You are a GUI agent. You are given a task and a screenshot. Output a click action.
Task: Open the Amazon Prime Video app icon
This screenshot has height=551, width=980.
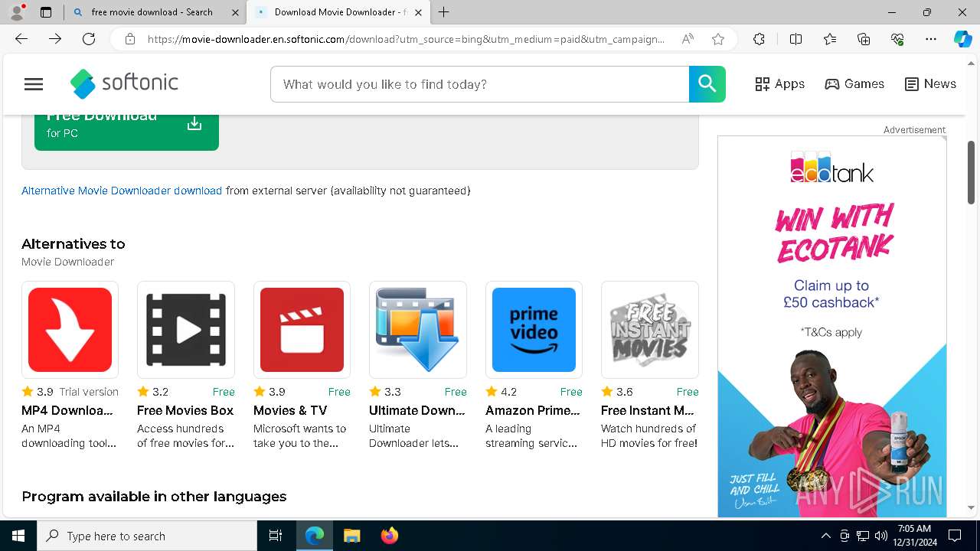click(x=534, y=330)
